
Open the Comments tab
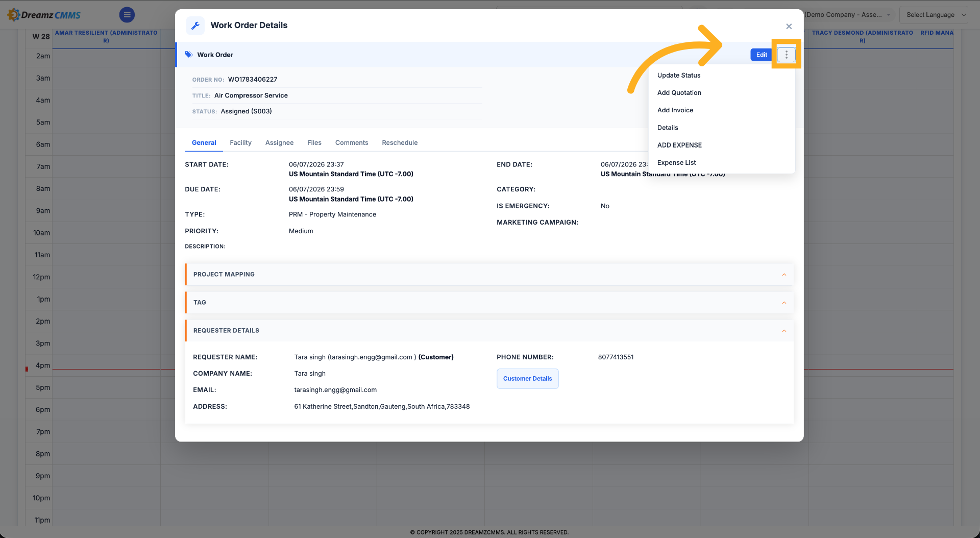coord(351,142)
